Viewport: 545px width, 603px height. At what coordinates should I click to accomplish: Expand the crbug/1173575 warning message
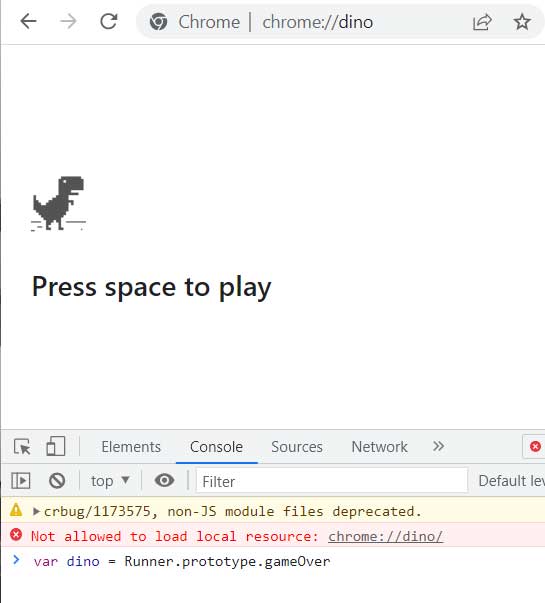[37, 511]
